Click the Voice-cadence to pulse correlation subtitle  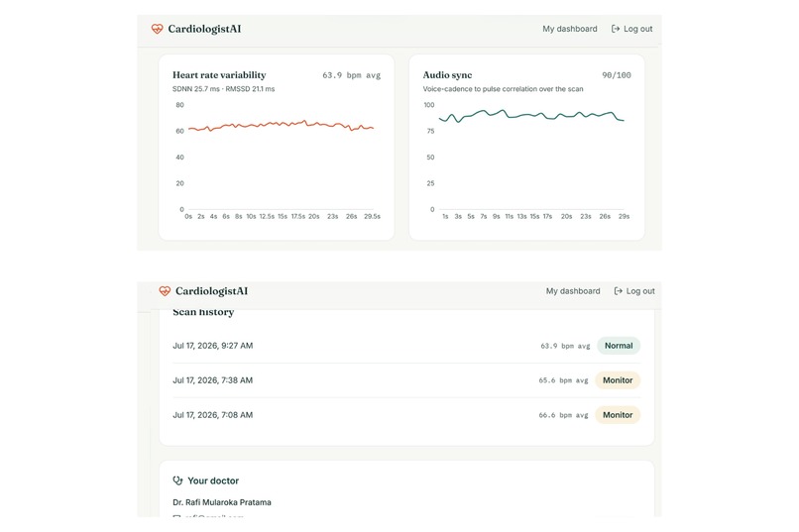503,89
